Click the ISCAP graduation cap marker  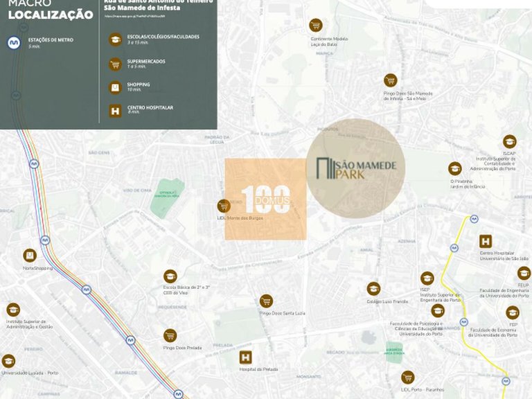tap(509, 141)
